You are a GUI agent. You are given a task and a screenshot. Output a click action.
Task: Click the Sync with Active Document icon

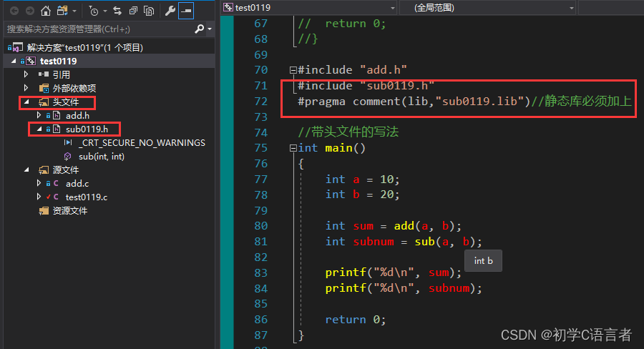click(117, 11)
